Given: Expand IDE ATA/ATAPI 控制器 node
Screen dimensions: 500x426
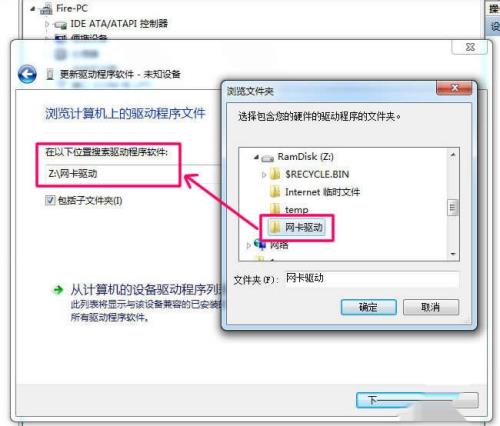Looking at the screenshot, I should [47, 24].
